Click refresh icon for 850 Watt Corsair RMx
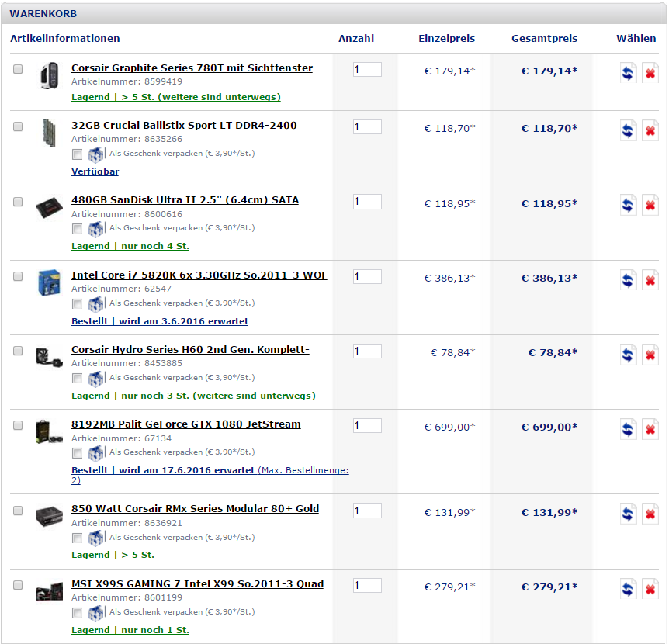Image resolution: width=669 pixels, height=644 pixels. [x=628, y=514]
